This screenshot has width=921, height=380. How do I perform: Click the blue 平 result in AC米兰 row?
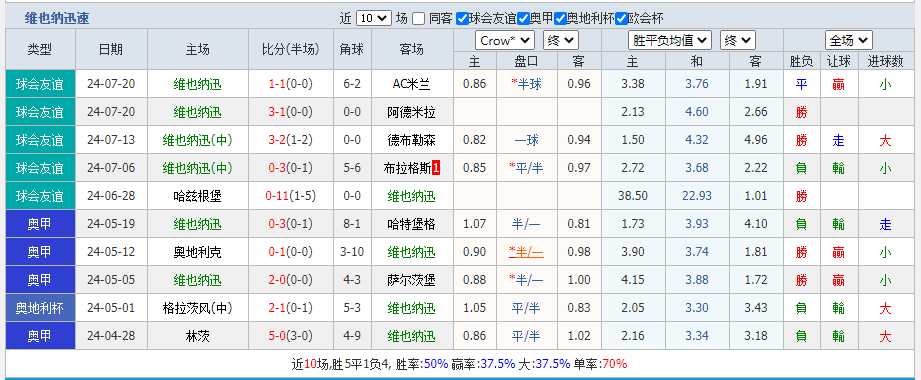click(x=801, y=84)
